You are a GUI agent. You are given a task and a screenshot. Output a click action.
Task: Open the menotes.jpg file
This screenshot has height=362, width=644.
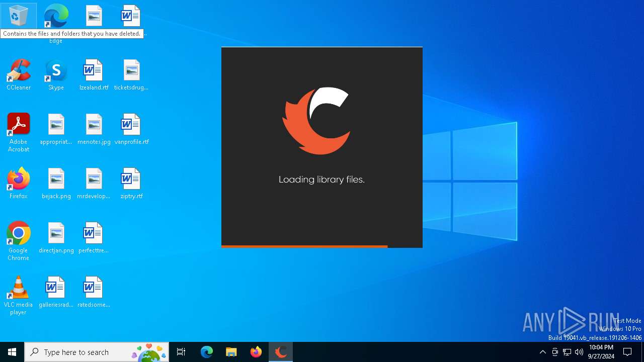click(x=94, y=129)
